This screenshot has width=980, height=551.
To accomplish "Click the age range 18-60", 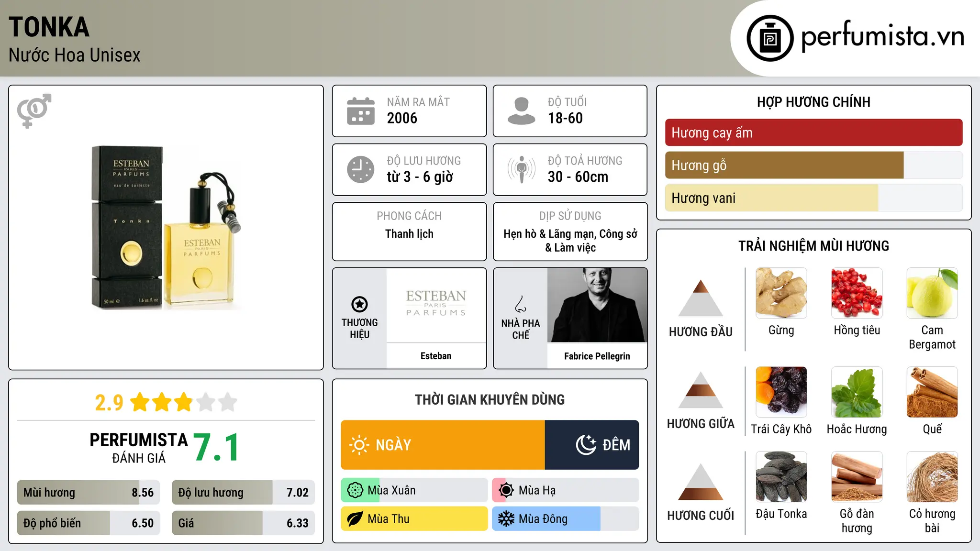I will pos(565,118).
